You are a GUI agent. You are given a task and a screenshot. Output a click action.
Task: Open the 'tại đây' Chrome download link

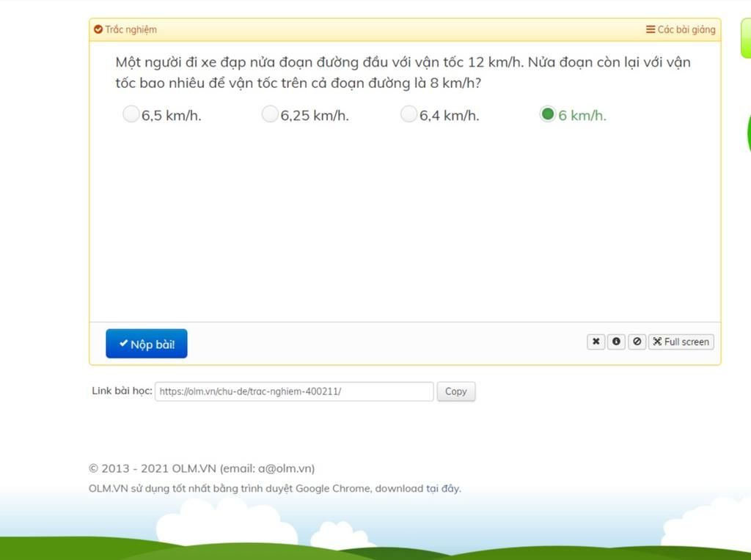pos(442,489)
